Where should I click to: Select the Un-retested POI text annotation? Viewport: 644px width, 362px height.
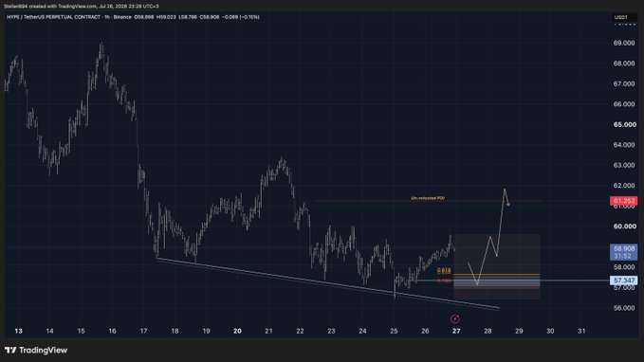428,198
